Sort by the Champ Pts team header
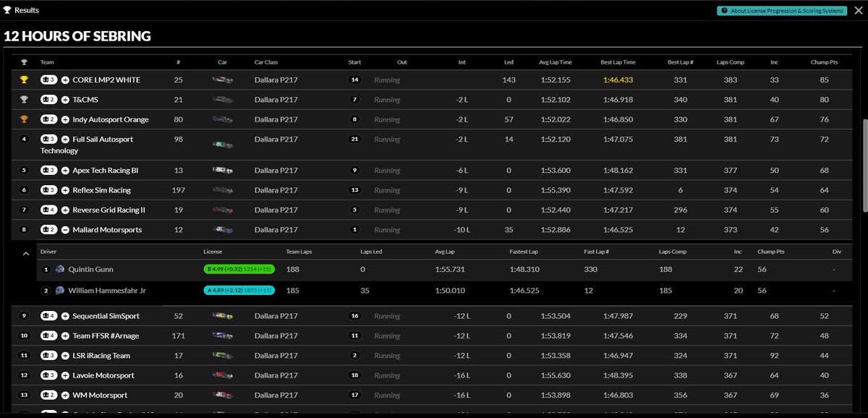Image resolution: width=868 pixels, height=418 pixels. click(x=824, y=62)
